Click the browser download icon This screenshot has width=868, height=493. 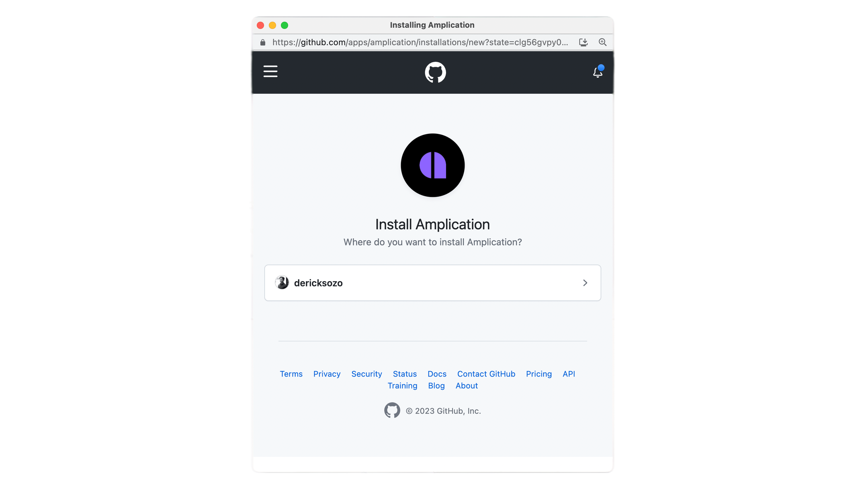click(x=583, y=42)
